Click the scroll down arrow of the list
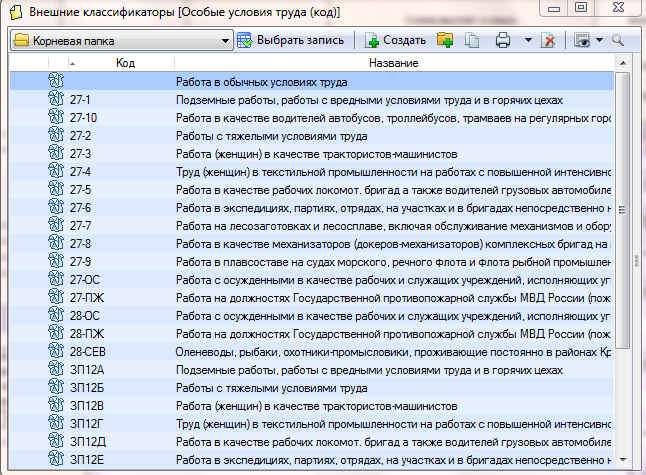This screenshot has height=475, width=646. (x=623, y=460)
